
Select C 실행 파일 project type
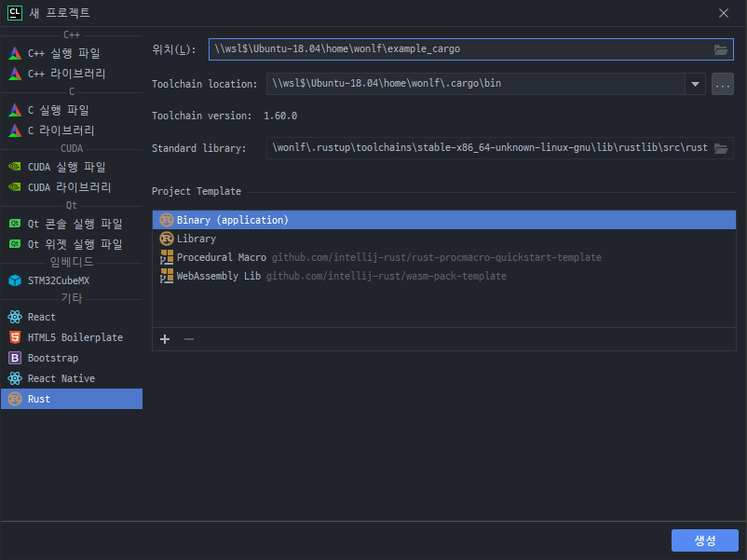click(72, 110)
